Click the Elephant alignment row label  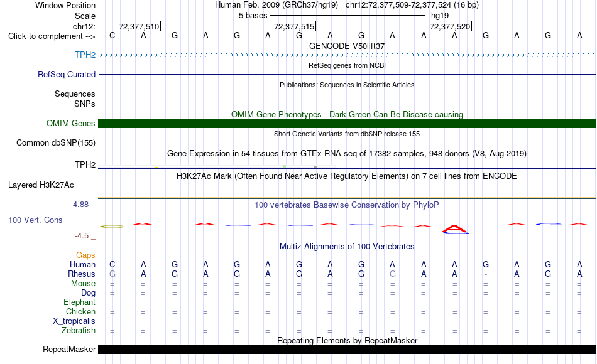[x=79, y=302]
